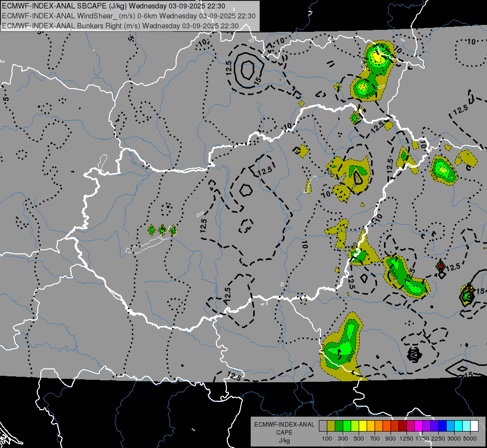Click the ECMWF-INDEX-ANAL legend title
Screen dimensions: 487x448
tap(284, 425)
